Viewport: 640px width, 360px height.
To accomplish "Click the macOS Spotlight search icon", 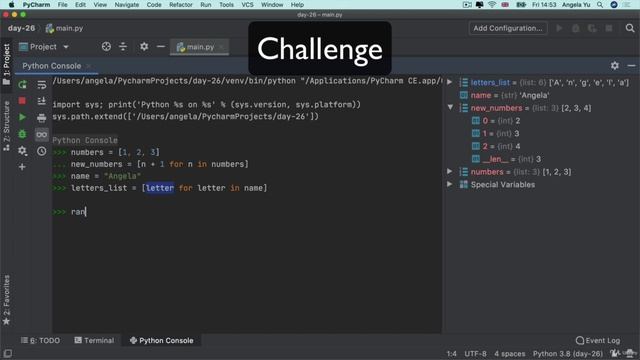I will click(600, 4).
